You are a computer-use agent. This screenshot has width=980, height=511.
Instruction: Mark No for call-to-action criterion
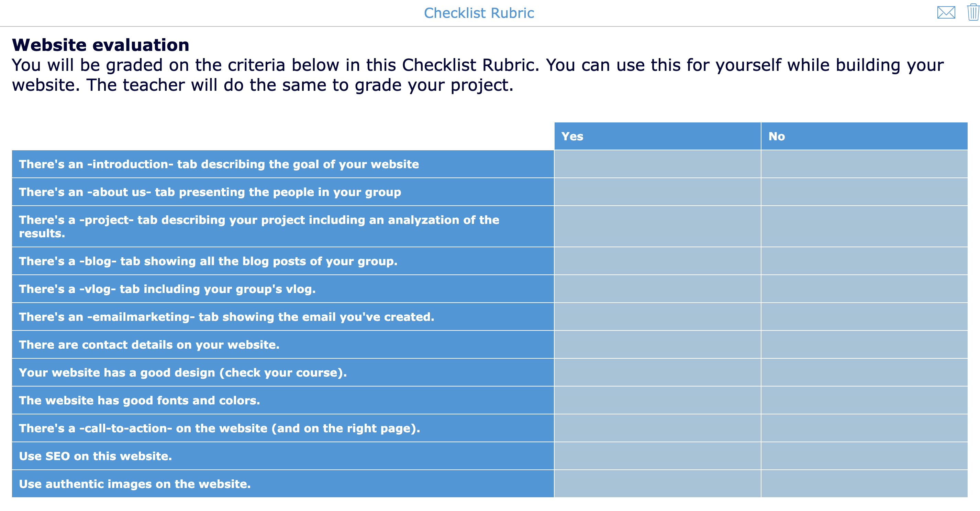tap(864, 428)
